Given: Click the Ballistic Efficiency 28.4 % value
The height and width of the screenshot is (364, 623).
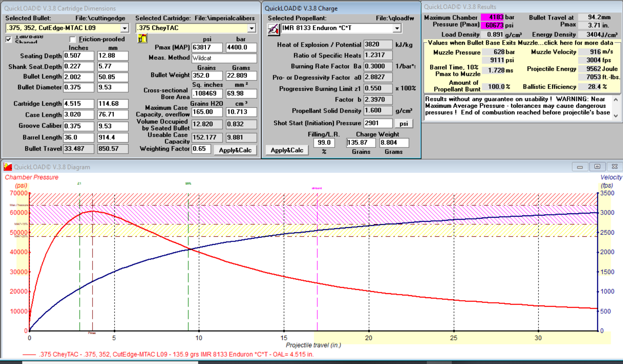Looking at the screenshot, I should click(589, 87).
